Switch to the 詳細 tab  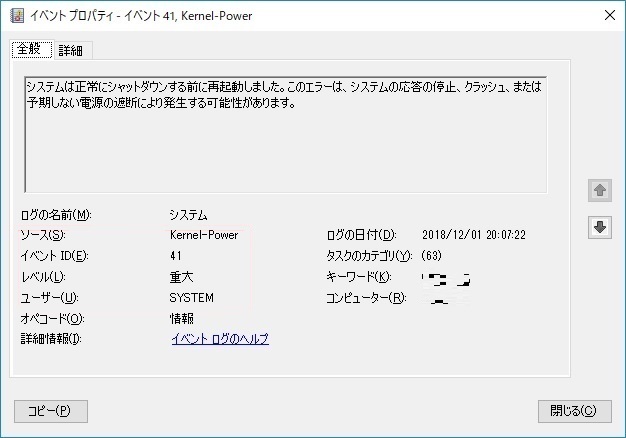(71, 50)
